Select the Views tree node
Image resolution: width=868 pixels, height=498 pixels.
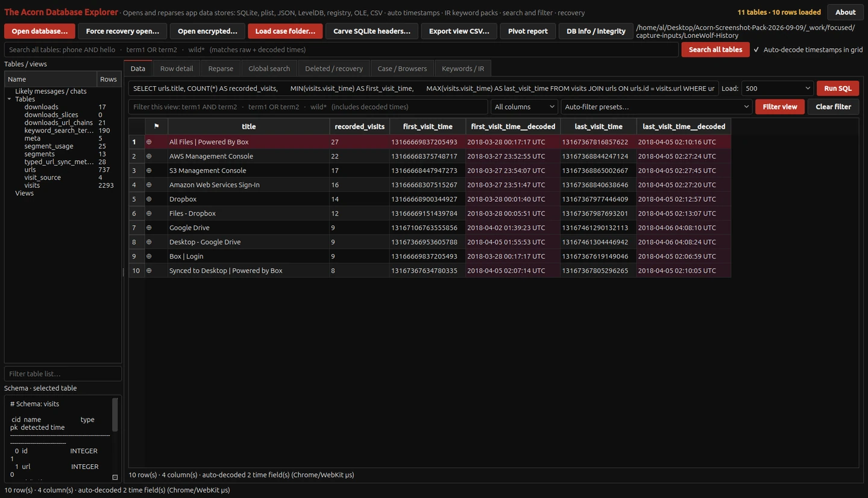tap(24, 193)
